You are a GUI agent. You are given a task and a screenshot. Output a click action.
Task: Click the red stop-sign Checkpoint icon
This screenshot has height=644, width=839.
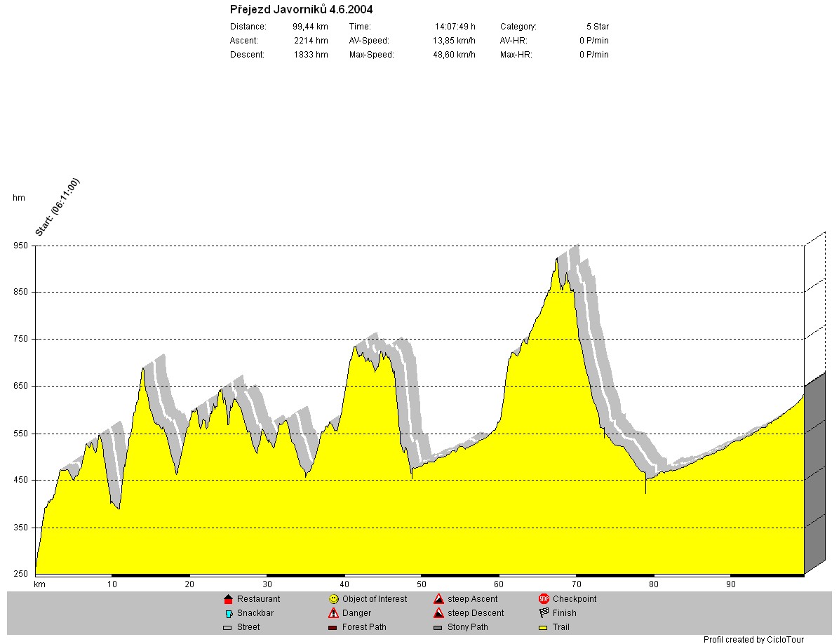click(x=544, y=599)
